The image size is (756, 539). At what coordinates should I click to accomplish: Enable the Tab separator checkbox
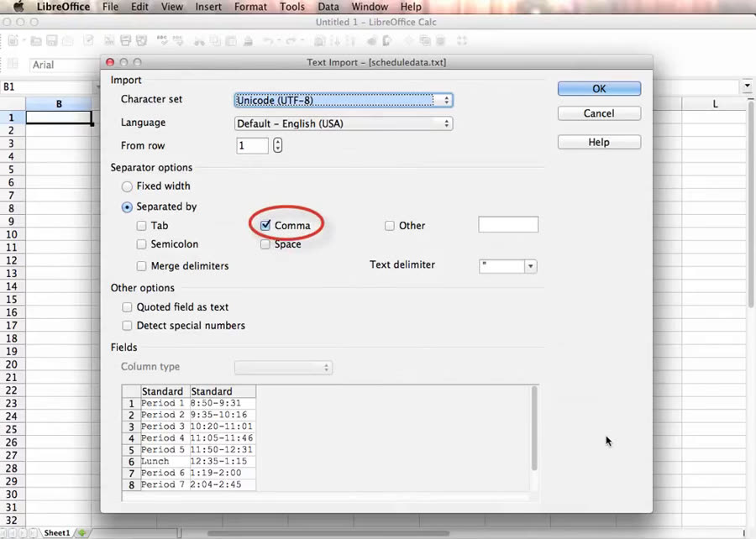141,226
